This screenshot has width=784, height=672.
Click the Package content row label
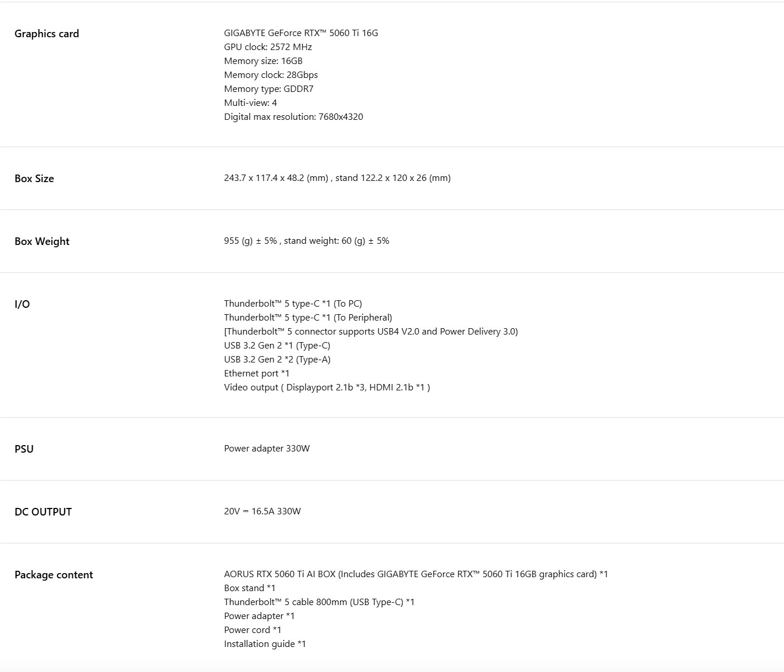[54, 575]
